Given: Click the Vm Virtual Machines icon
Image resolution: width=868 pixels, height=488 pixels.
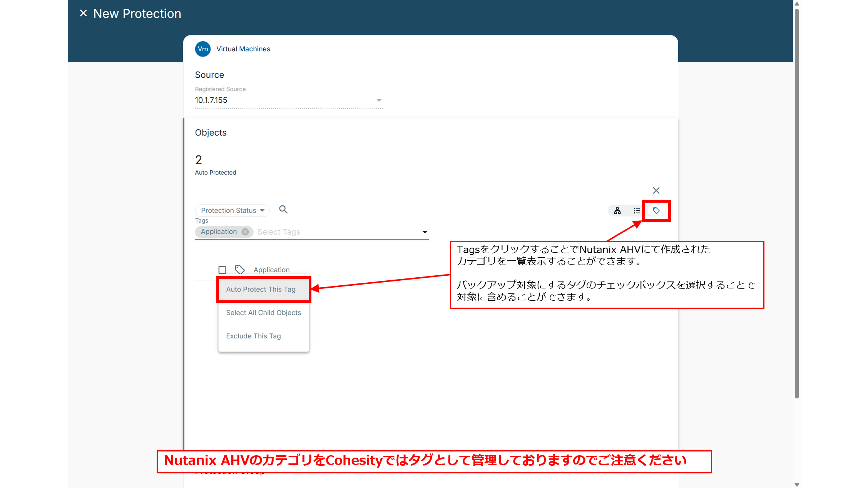Looking at the screenshot, I should pyautogui.click(x=203, y=49).
